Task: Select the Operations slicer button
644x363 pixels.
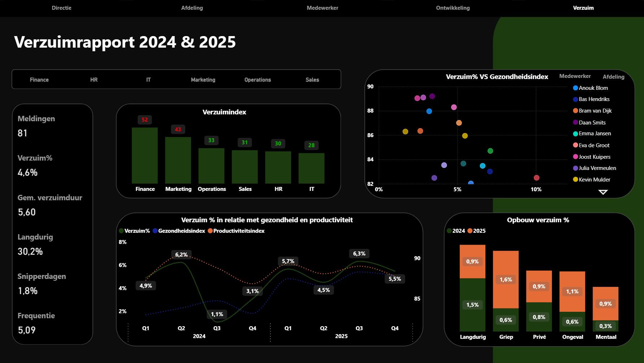Action: (x=258, y=80)
